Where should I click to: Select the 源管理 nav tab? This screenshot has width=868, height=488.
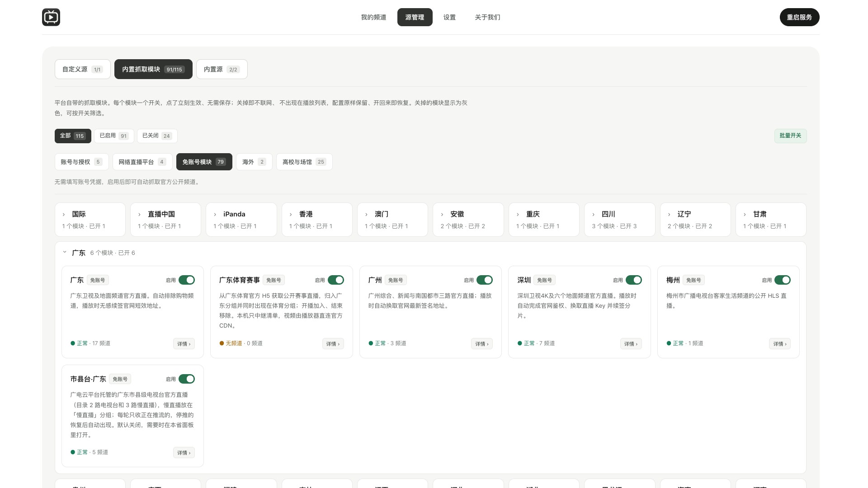(x=415, y=17)
